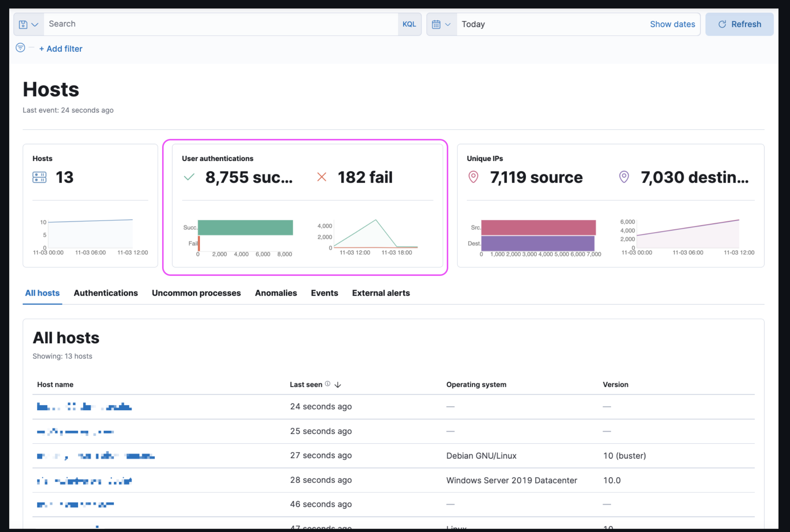
Task: Click the green Succ. bar in chart
Action: pos(245,228)
